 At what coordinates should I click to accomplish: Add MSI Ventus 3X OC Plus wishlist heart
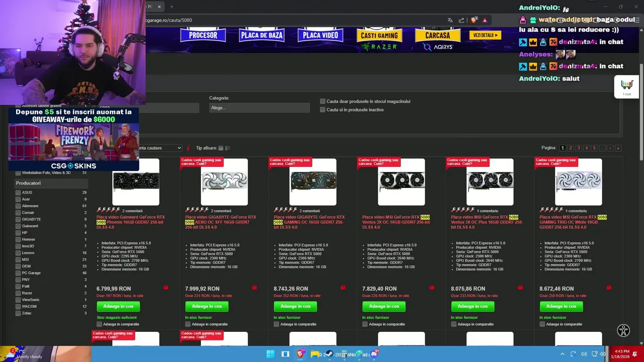click(520, 288)
